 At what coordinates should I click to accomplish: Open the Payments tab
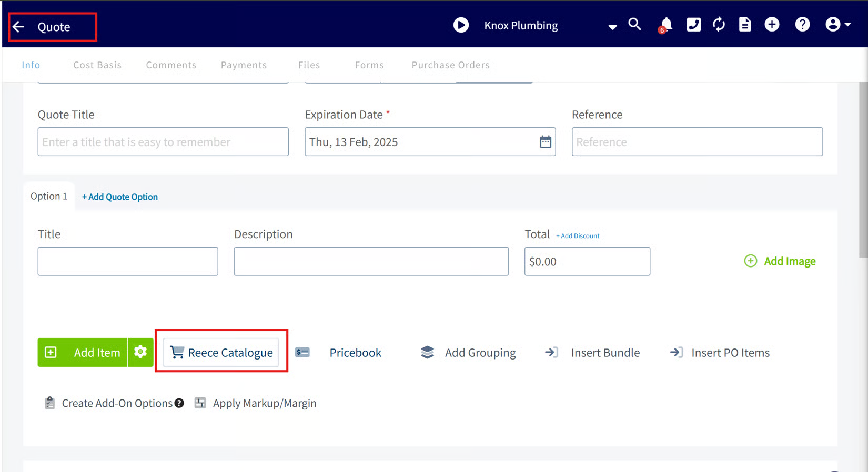click(x=244, y=65)
